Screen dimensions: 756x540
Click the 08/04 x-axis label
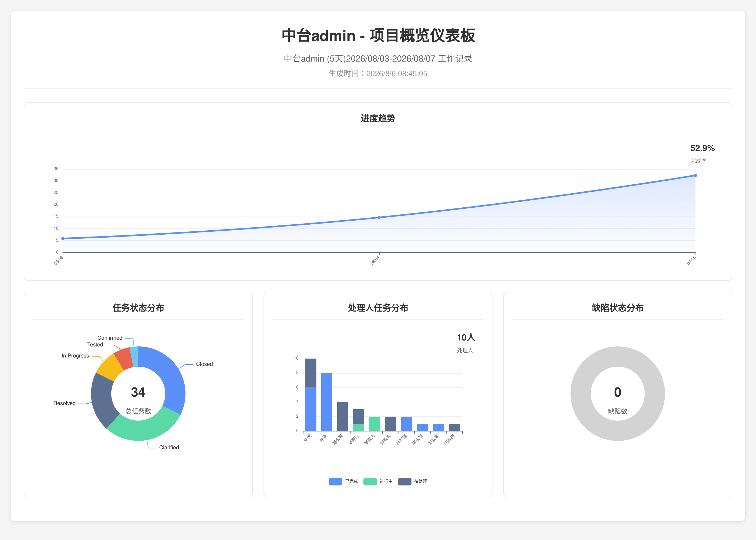pyautogui.click(x=375, y=260)
